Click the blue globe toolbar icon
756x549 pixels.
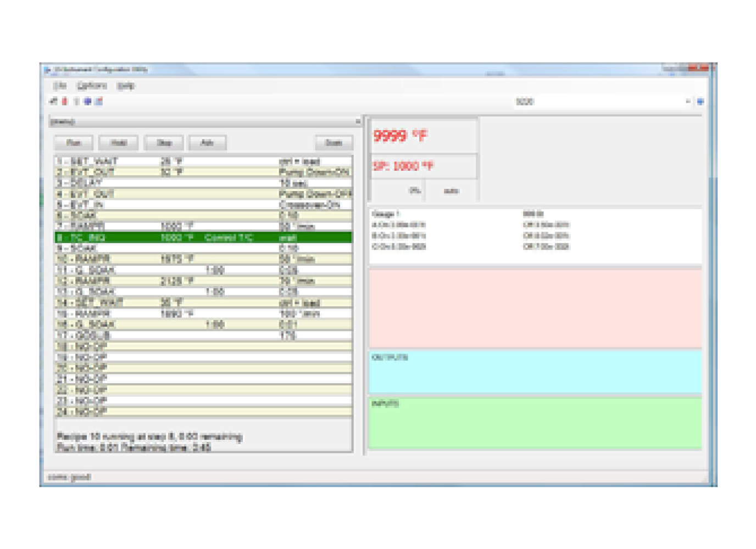(87, 101)
